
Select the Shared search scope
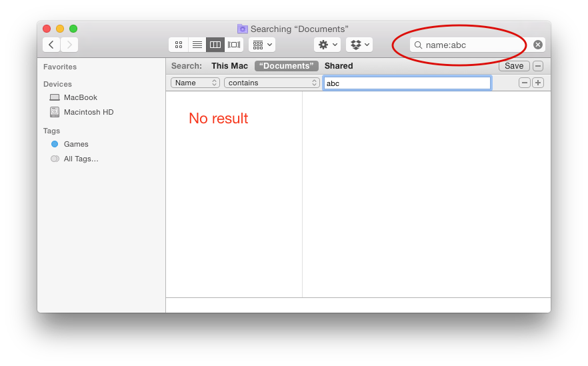[339, 66]
